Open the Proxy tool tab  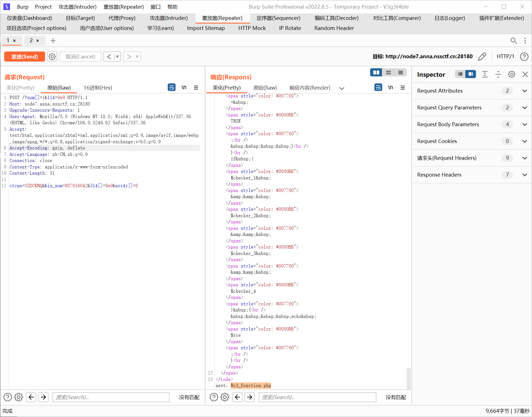[122, 18]
